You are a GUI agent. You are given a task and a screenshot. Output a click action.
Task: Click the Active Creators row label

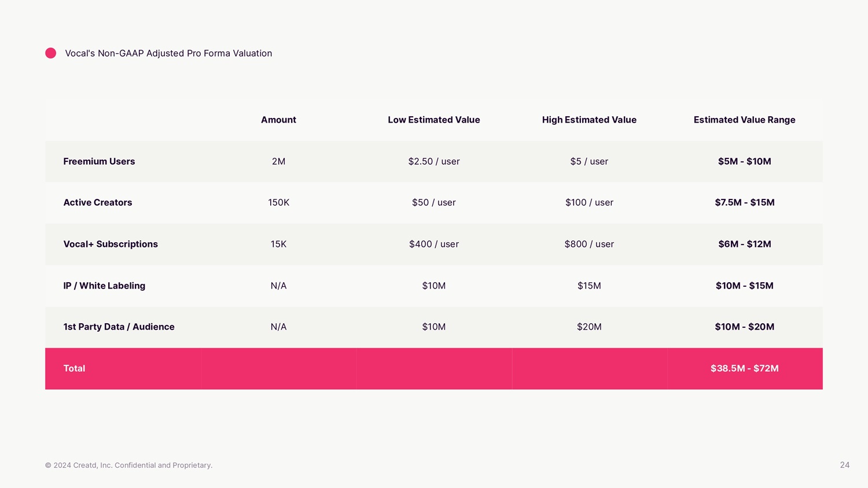tap(98, 202)
